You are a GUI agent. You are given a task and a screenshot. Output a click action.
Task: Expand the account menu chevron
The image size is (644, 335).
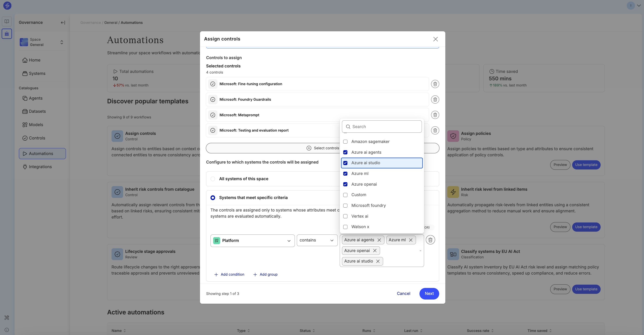click(x=639, y=5)
